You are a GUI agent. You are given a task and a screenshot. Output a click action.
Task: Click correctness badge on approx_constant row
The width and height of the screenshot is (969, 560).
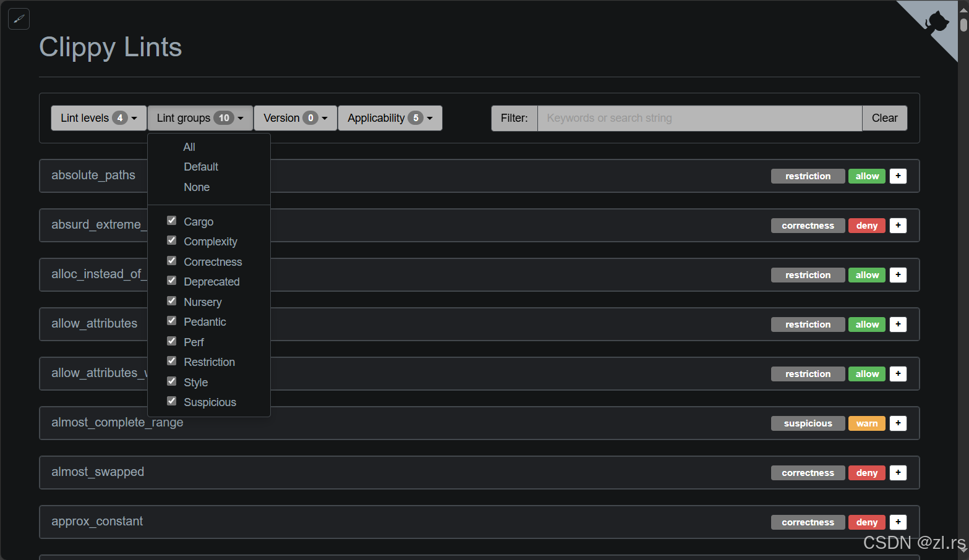point(808,522)
